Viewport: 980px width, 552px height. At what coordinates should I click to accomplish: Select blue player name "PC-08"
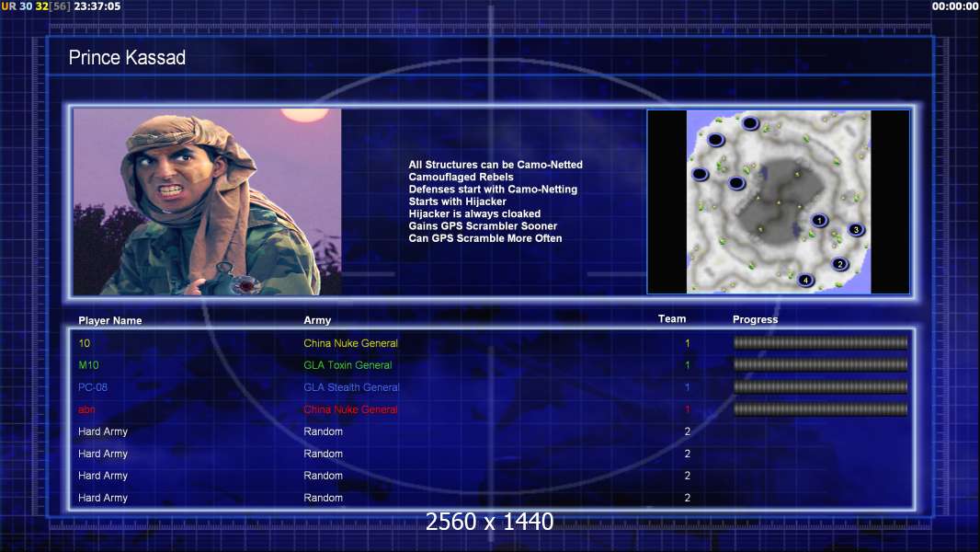point(93,387)
